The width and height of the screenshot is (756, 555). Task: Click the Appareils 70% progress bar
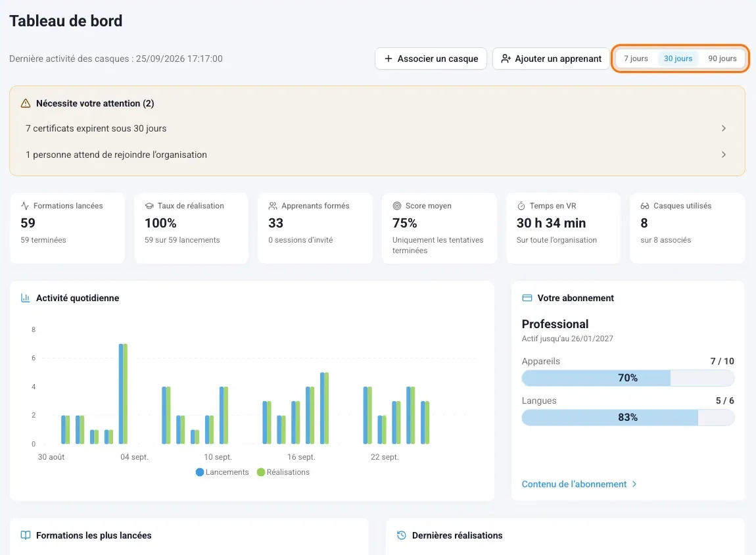(x=628, y=378)
